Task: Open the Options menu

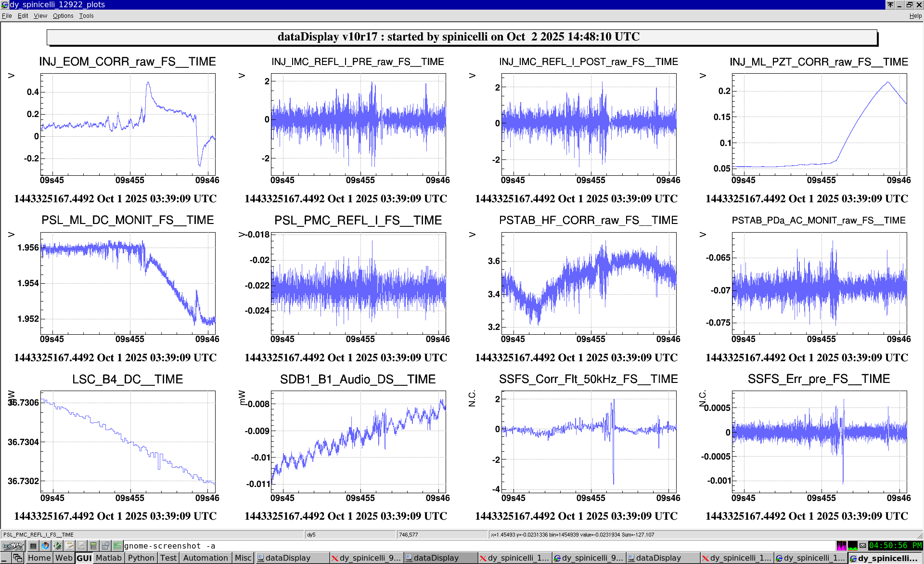Action: [63, 16]
